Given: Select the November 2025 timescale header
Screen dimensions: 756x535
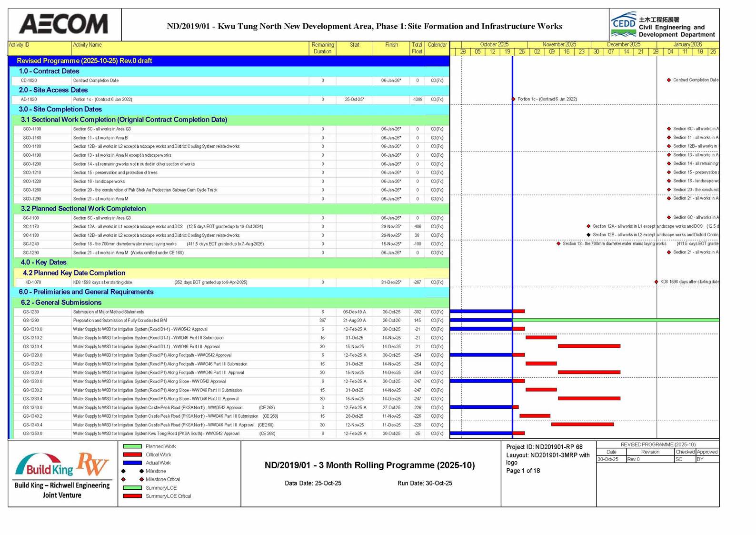Looking at the screenshot, I should [x=559, y=44].
